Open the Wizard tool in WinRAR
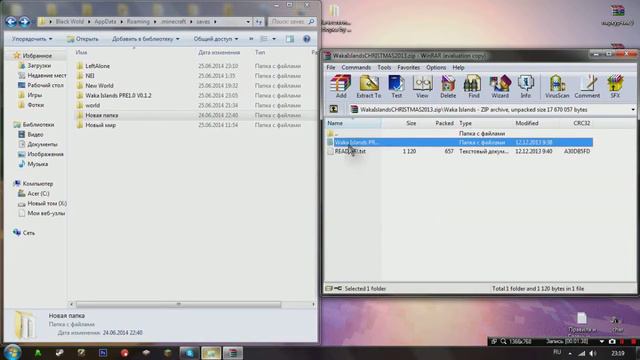This screenshot has height=360, width=640. [500, 87]
